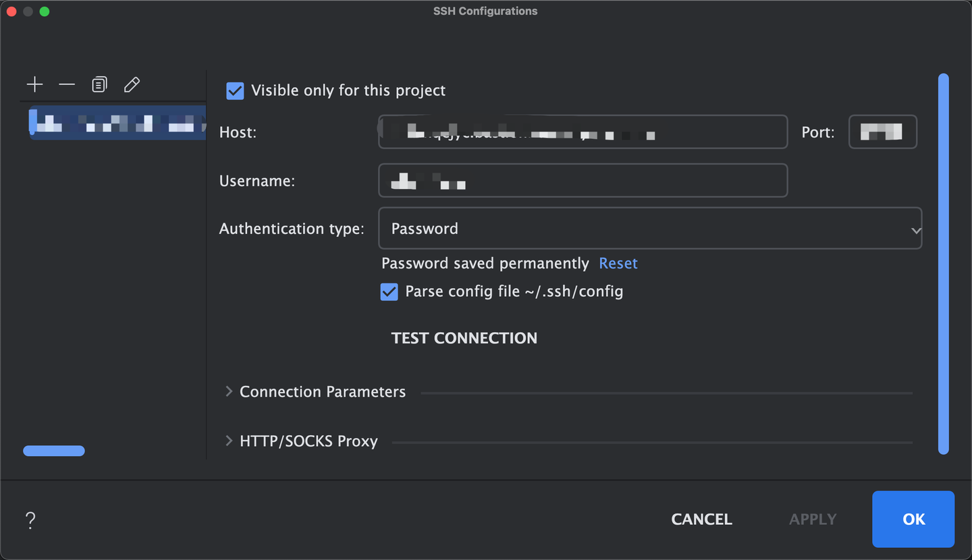Viewport: 972px width, 560px height.
Task: Add a new SSH configuration
Action: (x=34, y=84)
